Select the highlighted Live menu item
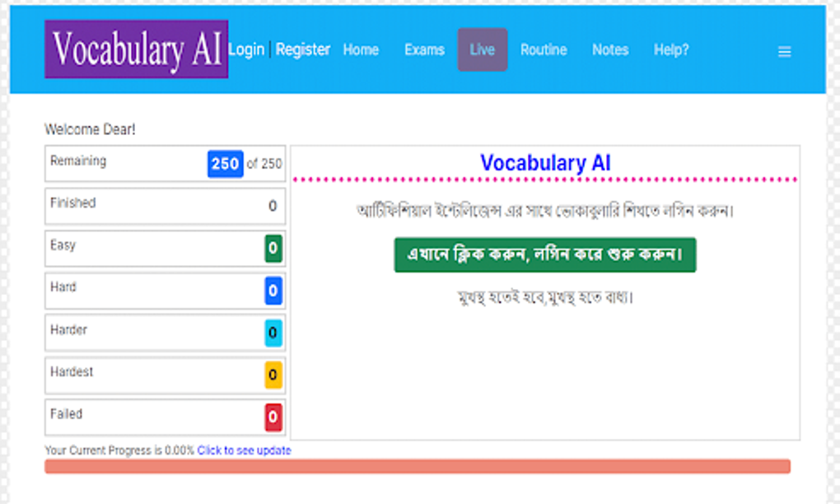 [482, 49]
